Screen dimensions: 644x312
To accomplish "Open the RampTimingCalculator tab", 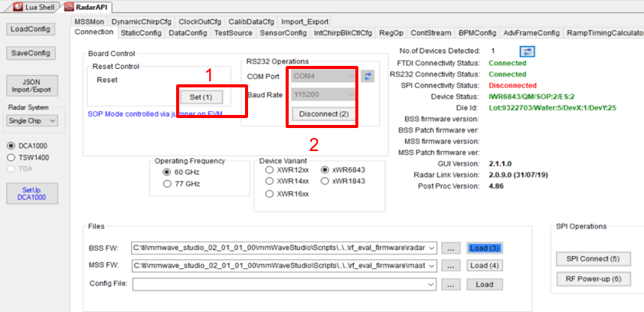I will pos(603,33).
